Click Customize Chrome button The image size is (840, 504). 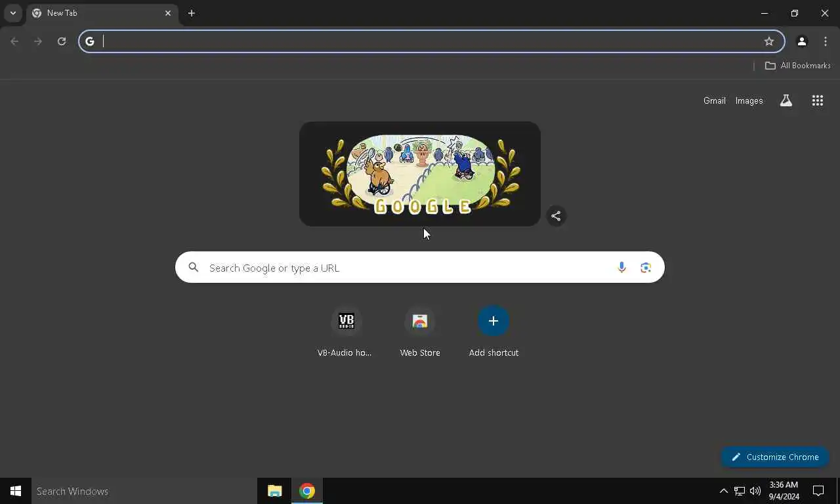coord(775,457)
